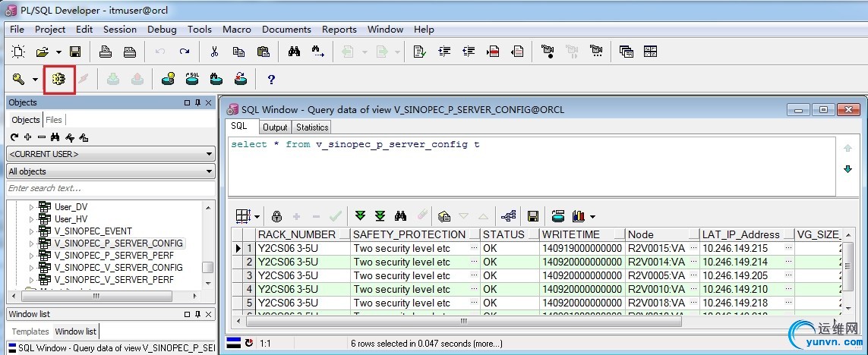This screenshot has height=355, width=868.
Task: Open the Macro menu
Action: point(237,30)
